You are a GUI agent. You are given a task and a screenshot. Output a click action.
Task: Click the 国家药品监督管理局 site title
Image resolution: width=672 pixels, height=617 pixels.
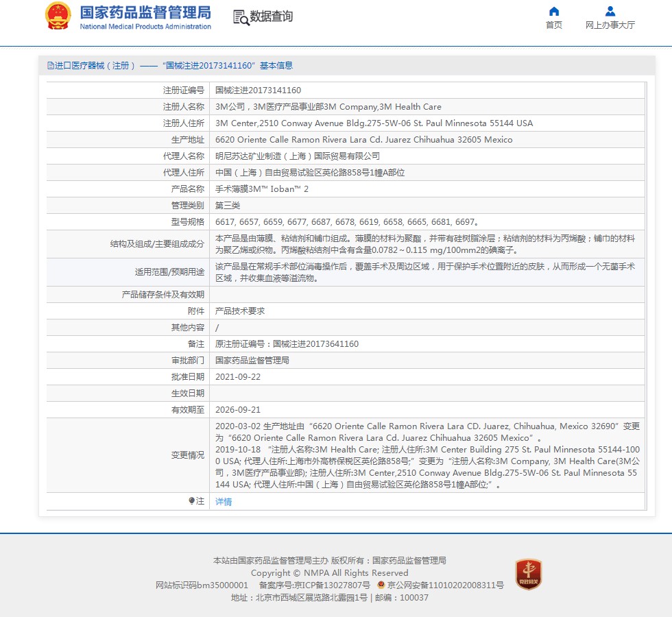click(x=145, y=12)
